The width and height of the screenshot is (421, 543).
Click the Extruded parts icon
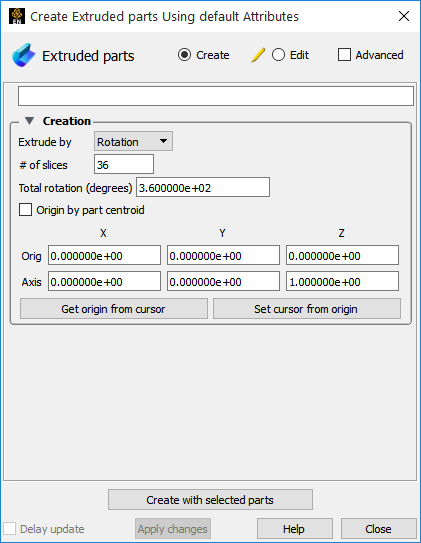point(24,55)
